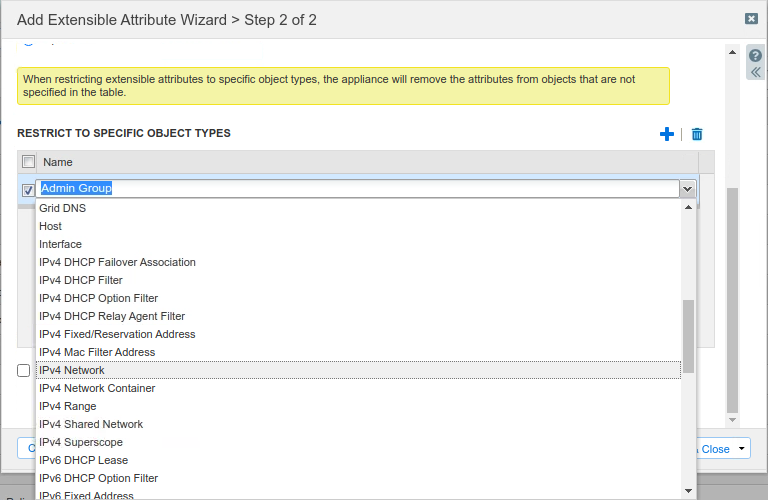Collapse side panel with double chevron
768x500 pixels.
click(x=755, y=72)
